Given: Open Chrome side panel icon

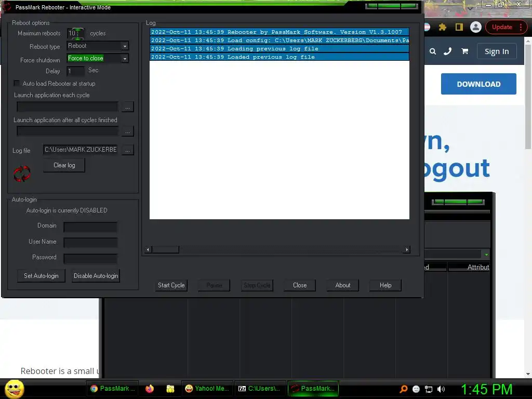Looking at the screenshot, I should tap(459, 27).
